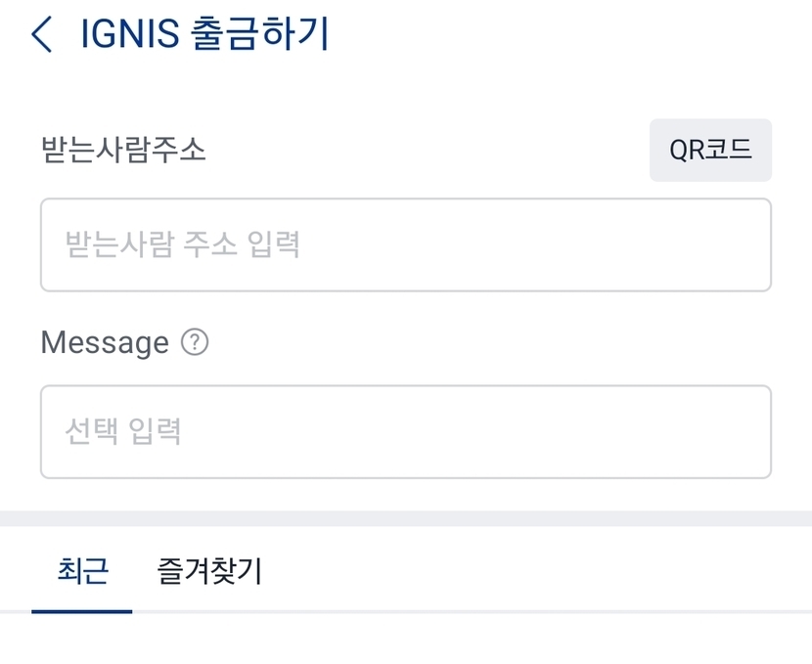This screenshot has height=664, width=812.
Task: Click the IGNIS 출금하기 page title
Action: [x=205, y=34]
